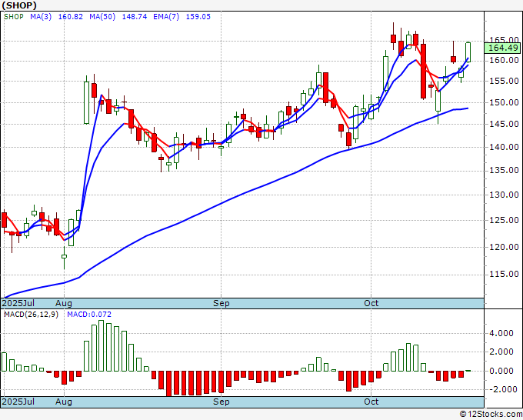Click Oct on the MACD panel axis

click(371, 402)
